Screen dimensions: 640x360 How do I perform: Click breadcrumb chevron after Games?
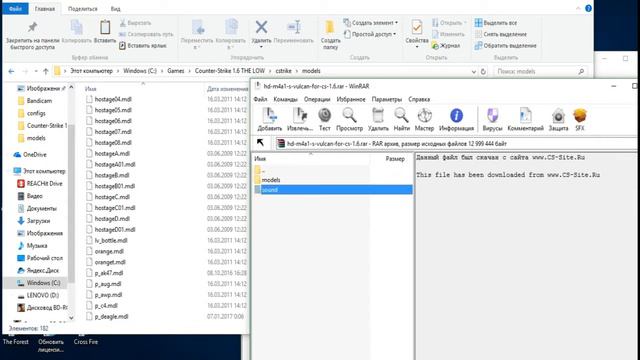click(189, 71)
